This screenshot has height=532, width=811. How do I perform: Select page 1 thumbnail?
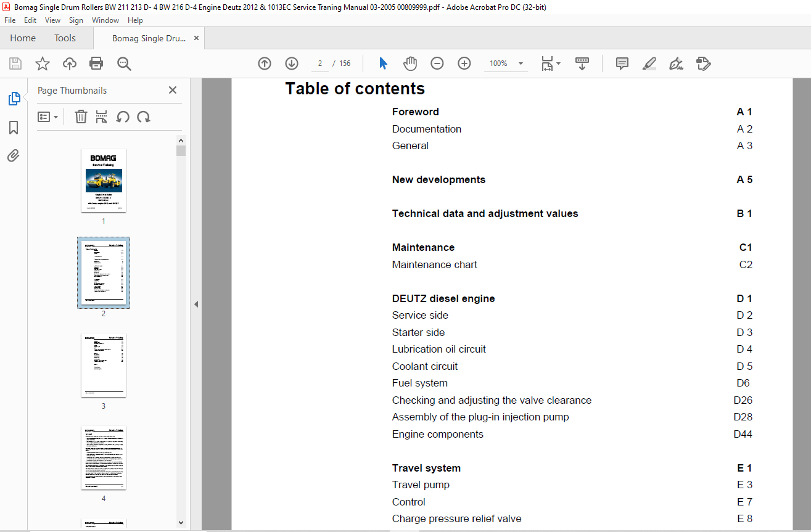point(104,181)
